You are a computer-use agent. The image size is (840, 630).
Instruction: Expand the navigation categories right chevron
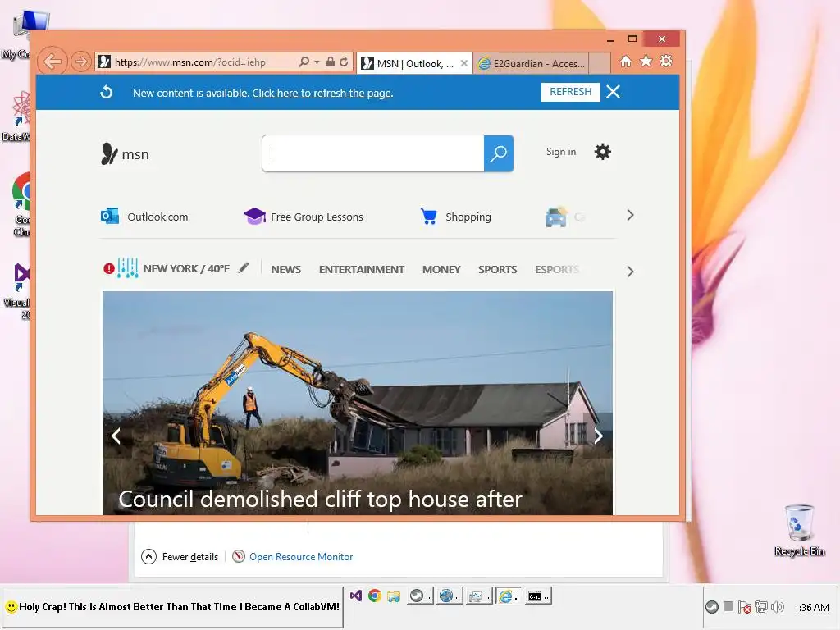click(x=630, y=272)
